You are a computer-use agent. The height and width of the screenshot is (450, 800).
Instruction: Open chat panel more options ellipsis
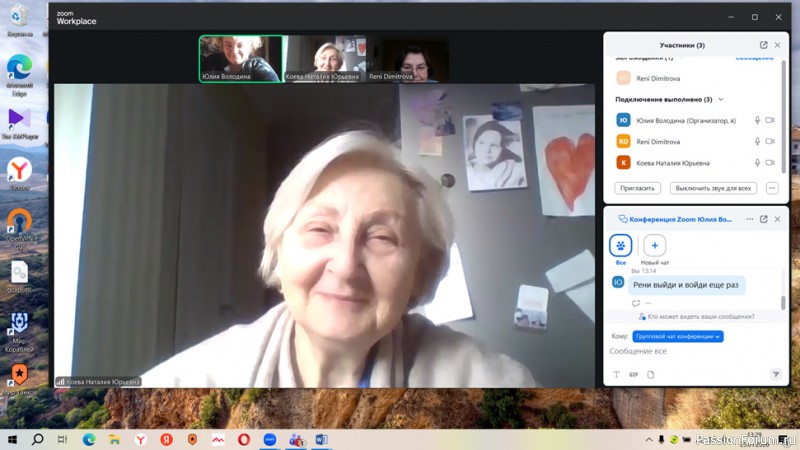[x=749, y=219]
